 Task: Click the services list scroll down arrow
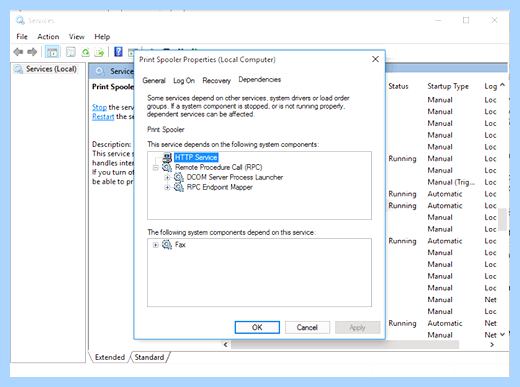(502, 334)
